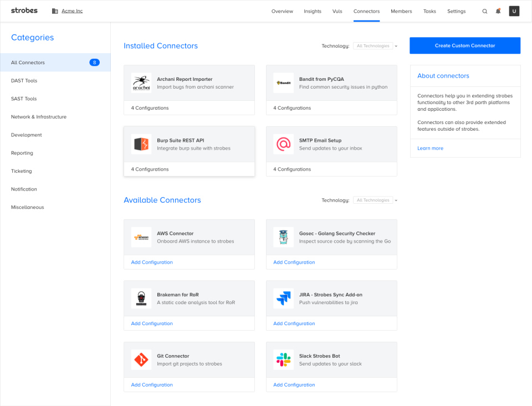This screenshot has height=406, width=532.
Task: Click the Brakeman for RoR icon
Action: coord(141,299)
